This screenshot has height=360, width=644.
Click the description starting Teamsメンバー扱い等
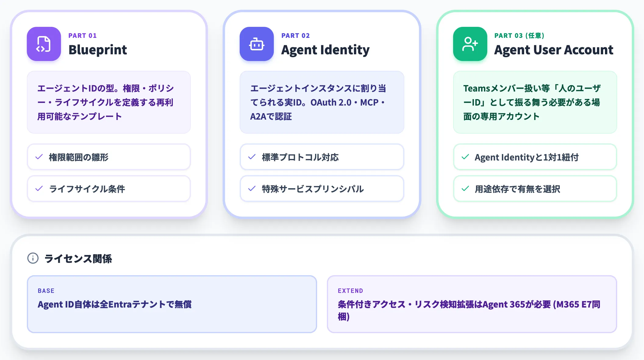[532, 102]
